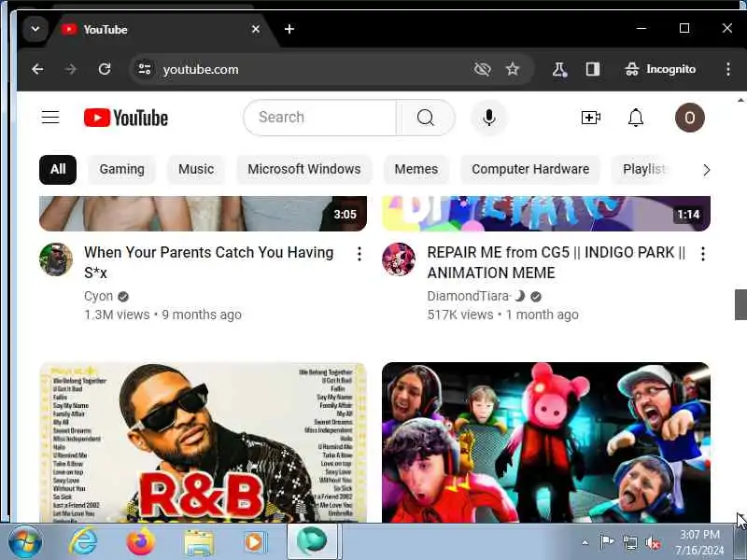Open the Create video icon
The image size is (747, 560).
[591, 118]
